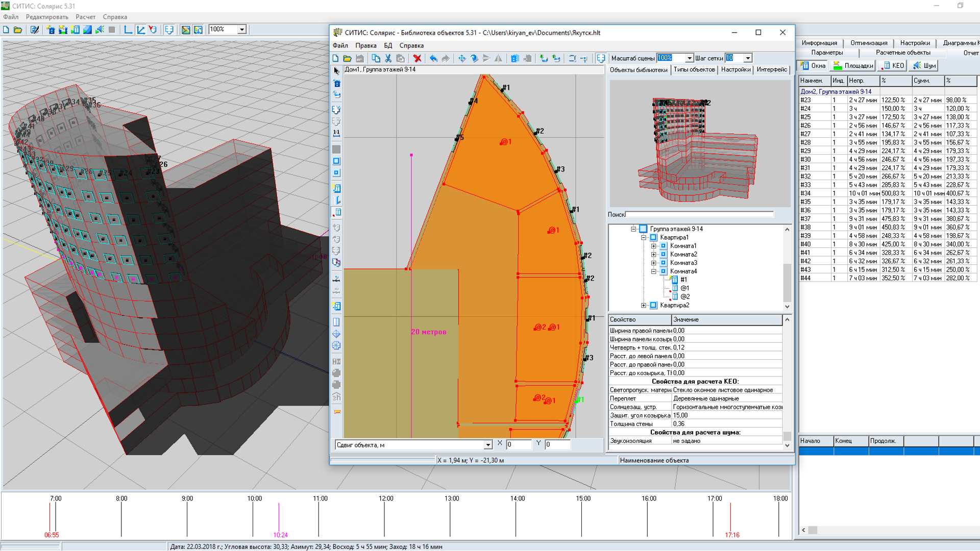
Task: Toggle the КЕО button in results panel
Action: [893, 65]
